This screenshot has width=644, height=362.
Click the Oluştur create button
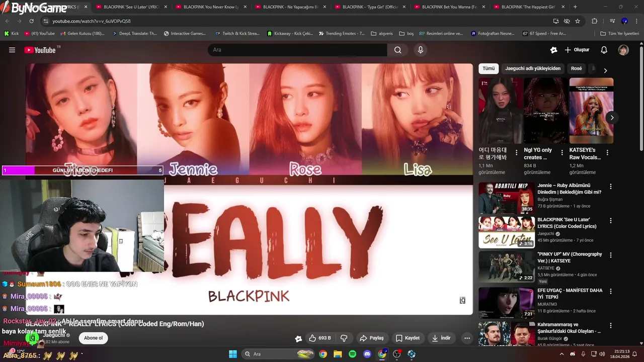coord(577,50)
